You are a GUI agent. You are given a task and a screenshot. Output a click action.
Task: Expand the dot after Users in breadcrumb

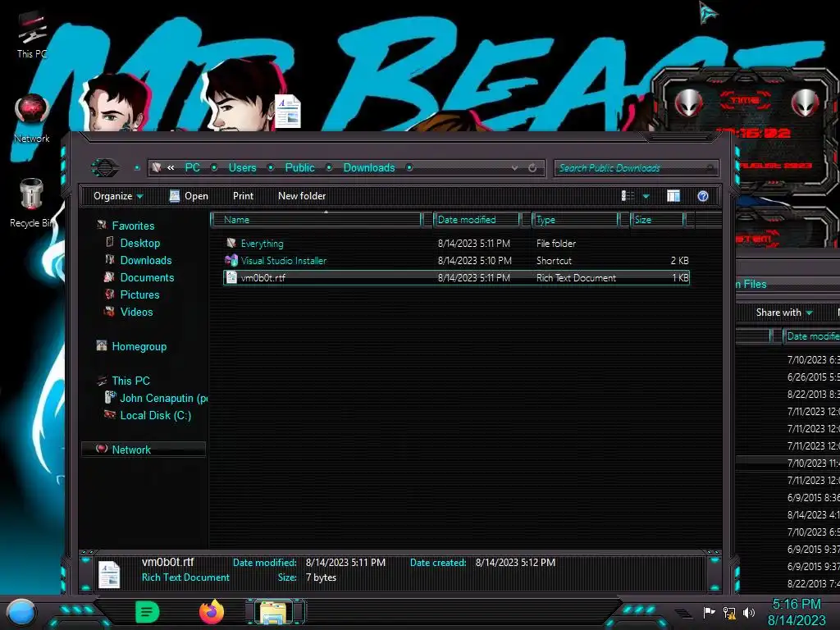point(271,167)
